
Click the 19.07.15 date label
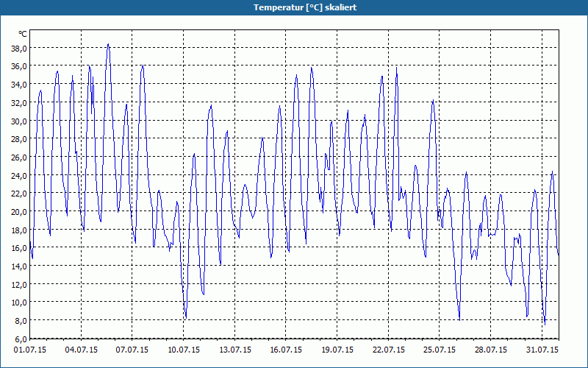click(337, 350)
